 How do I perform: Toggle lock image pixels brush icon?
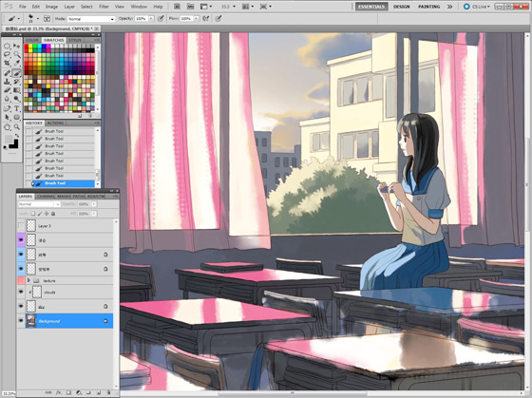pyautogui.click(x=40, y=214)
